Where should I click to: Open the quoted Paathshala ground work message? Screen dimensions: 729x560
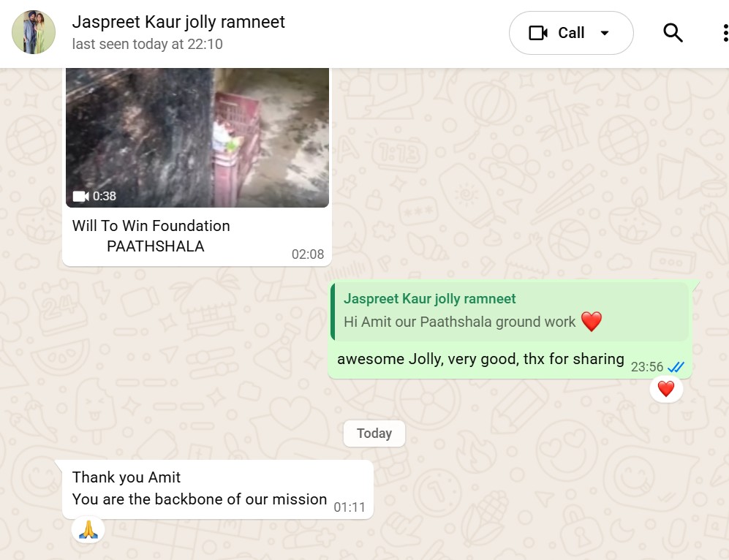pyautogui.click(x=509, y=311)
